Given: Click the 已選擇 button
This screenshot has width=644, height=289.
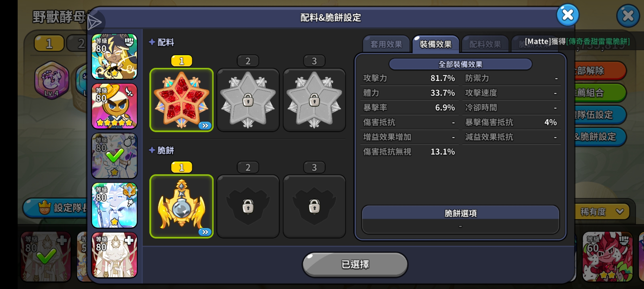Looking at the screenshot, I should coord(355,264).
